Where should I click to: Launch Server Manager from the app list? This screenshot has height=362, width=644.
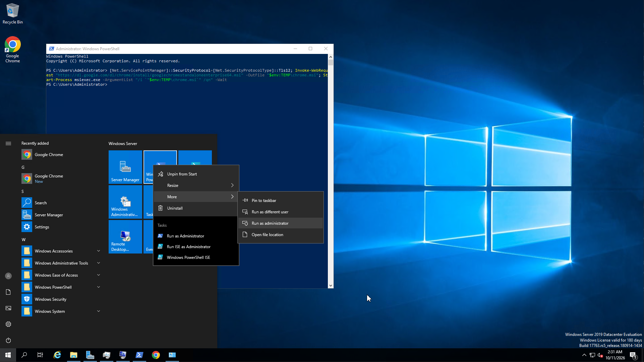pos(60,215)
